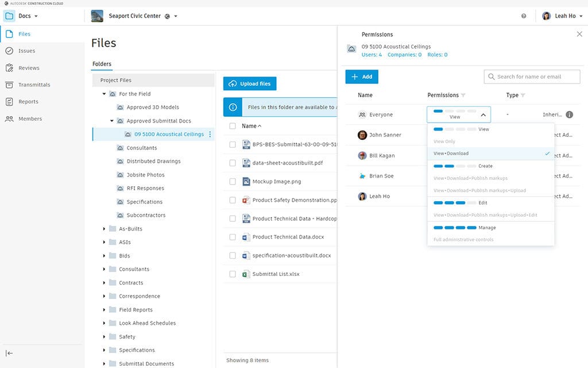
Task: Open the Docs module switcher icon
Action: click(9, 16)
